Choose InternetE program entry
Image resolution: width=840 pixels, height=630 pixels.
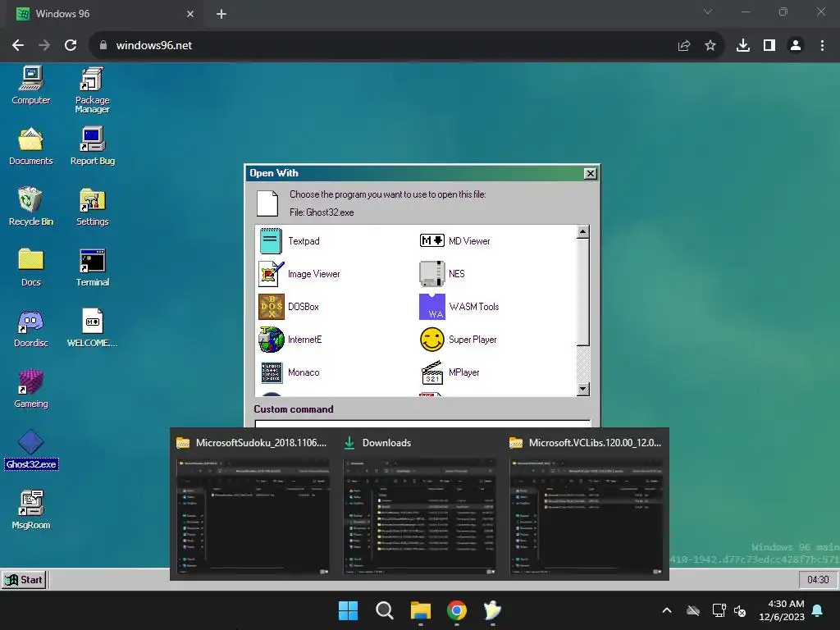[x=291, y=340]
